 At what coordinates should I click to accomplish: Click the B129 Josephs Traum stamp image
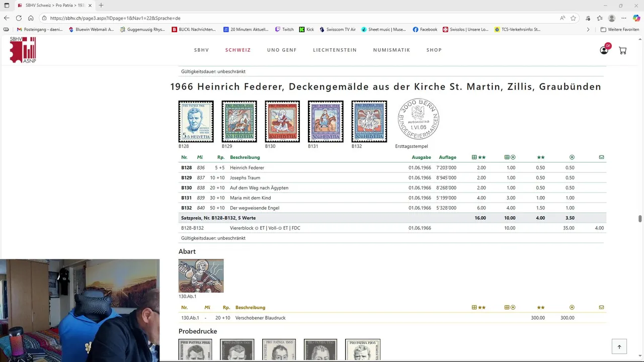pos(239,121)
